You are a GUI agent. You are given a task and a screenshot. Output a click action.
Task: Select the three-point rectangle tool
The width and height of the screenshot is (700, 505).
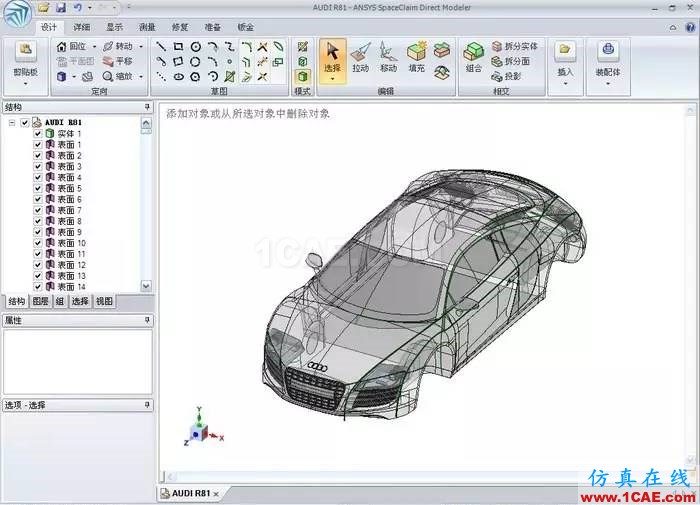178,62
